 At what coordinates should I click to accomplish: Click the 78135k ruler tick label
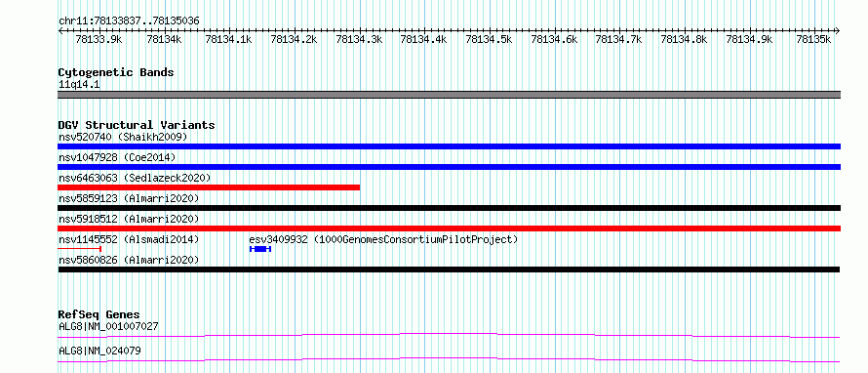[813, 39]
